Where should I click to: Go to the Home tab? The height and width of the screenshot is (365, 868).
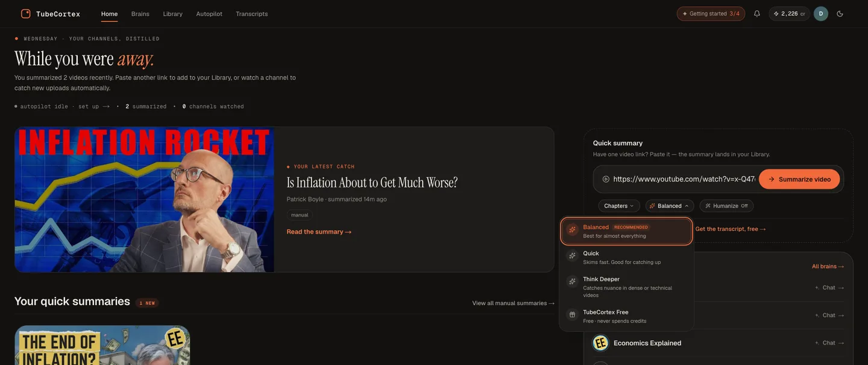click(109, 14)
